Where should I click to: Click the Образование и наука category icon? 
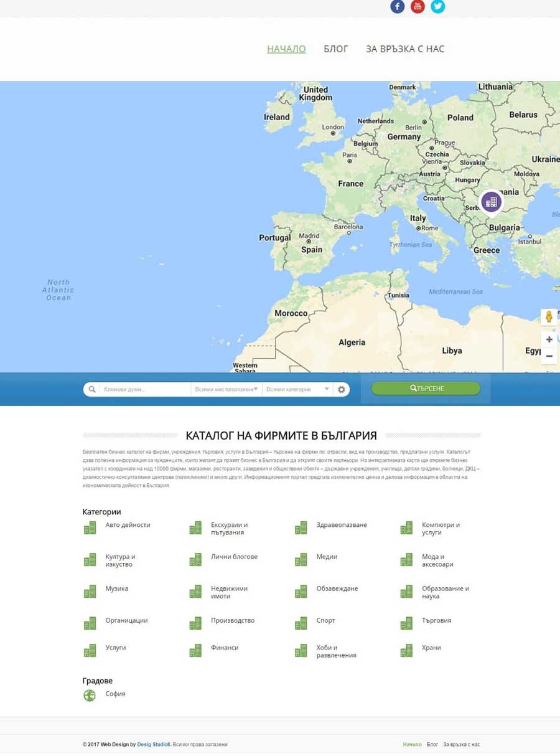click(406, 592)
